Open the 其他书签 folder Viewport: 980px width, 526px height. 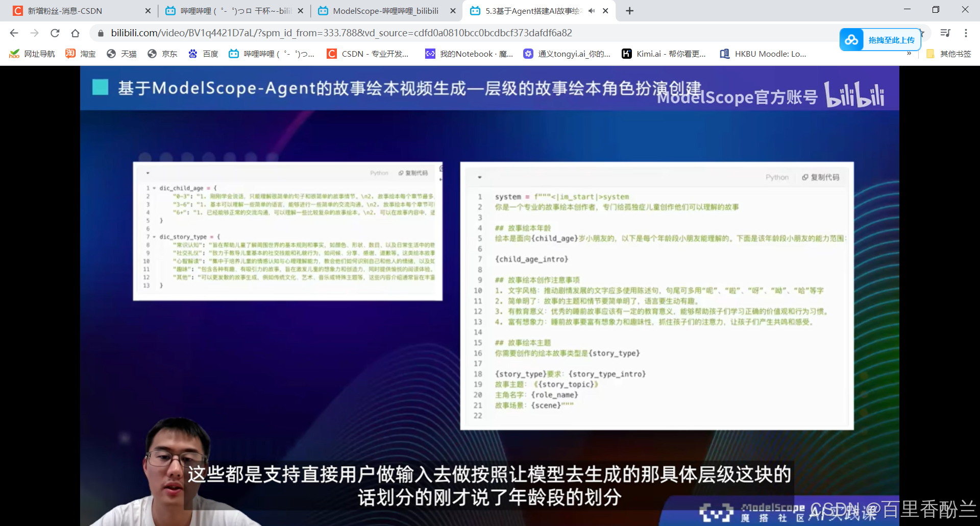tap(949, 54)
